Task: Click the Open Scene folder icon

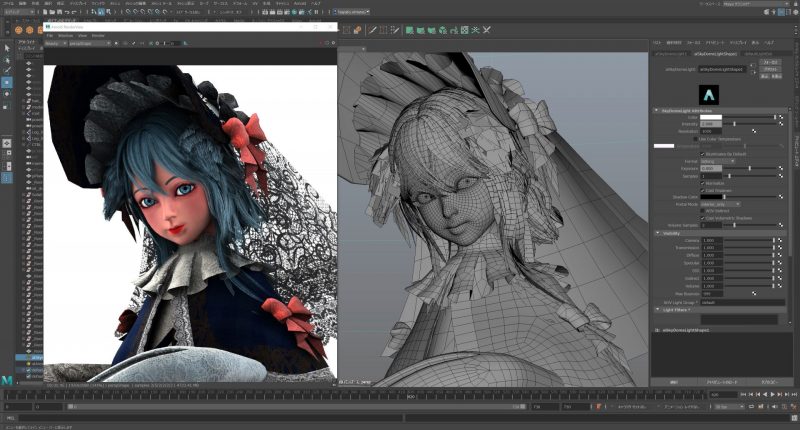Action: [53, 12]
